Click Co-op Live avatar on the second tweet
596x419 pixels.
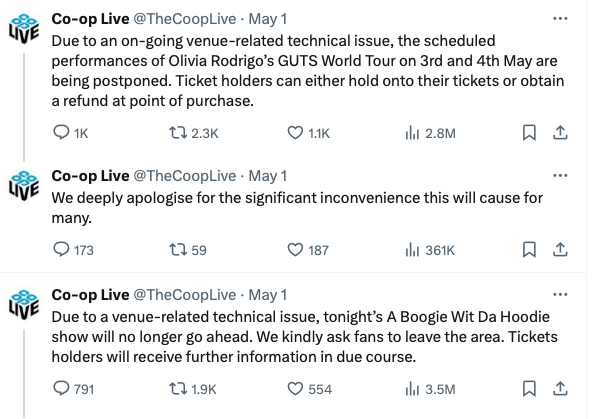tap(24, 186)
